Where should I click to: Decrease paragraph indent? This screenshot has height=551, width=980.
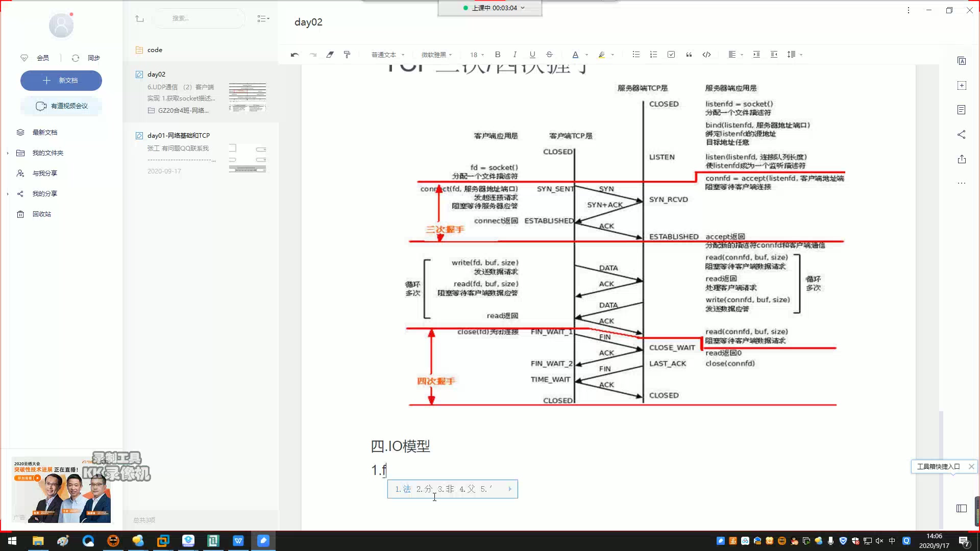pyautogui.click(x=774, y=55)
